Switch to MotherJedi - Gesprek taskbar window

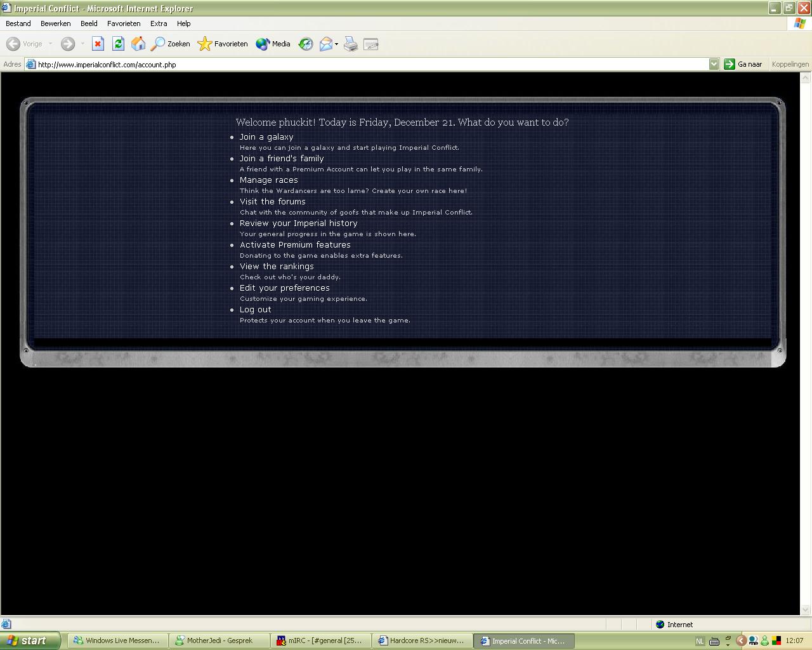pos(219,641)
